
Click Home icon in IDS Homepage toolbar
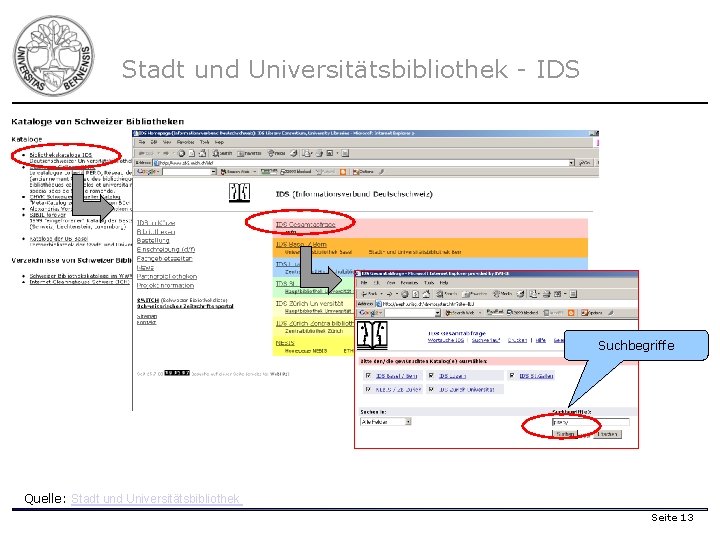202,153
